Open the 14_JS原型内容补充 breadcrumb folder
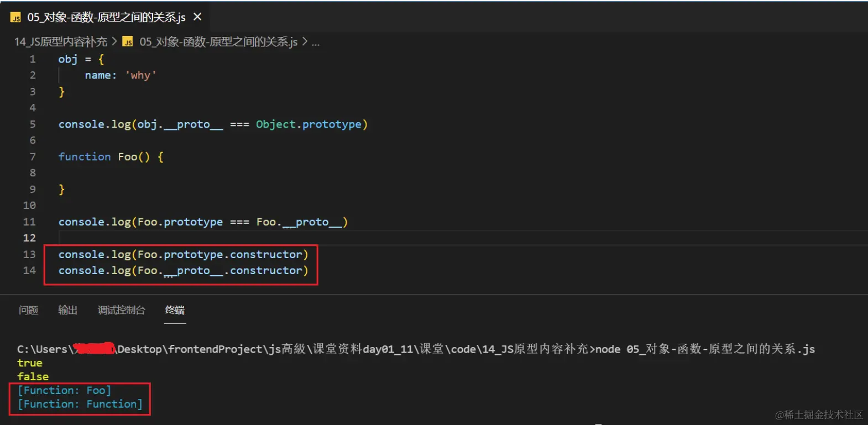 61,42
